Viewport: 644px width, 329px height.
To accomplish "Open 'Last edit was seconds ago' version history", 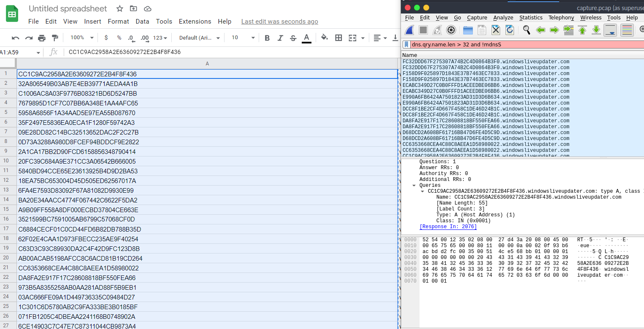I will click(280, 22).
